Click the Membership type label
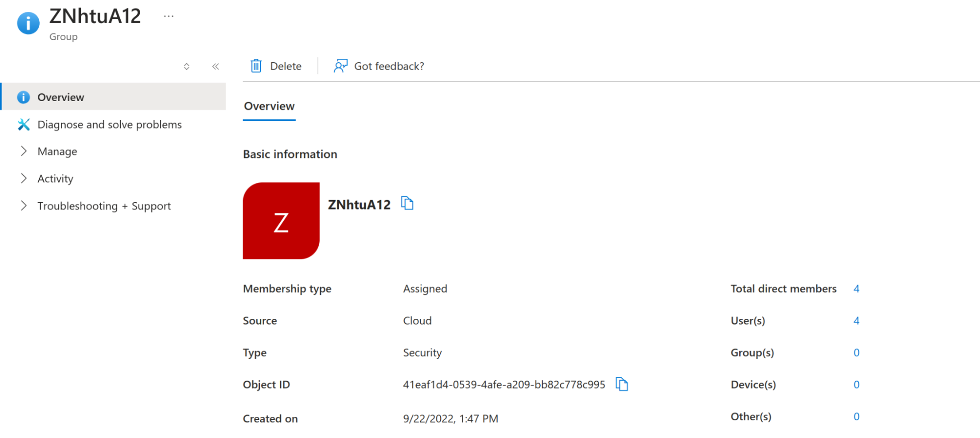 click(x=287, y=289)
